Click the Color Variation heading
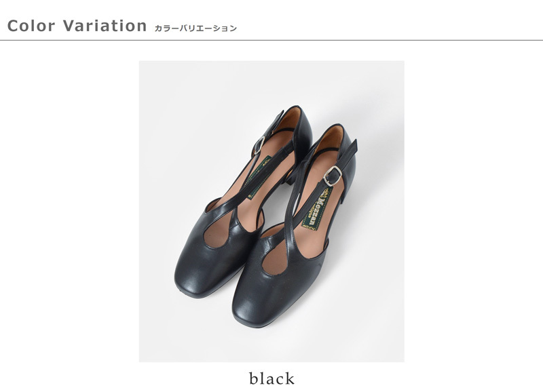Image resolution: width=543 pixels, height=392 pixels. click(x=77, y=26)
